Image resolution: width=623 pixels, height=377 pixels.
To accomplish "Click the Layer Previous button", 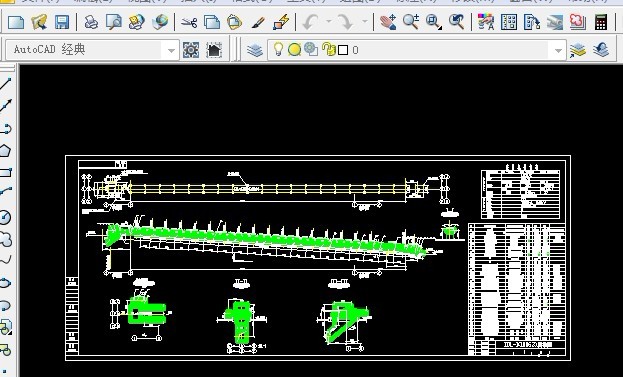I will (601, 50).
